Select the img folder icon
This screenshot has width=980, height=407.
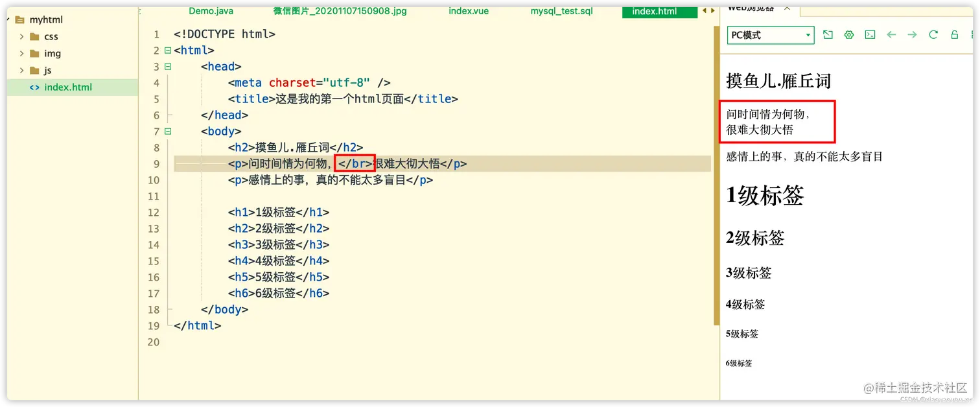tap(35, 53)
